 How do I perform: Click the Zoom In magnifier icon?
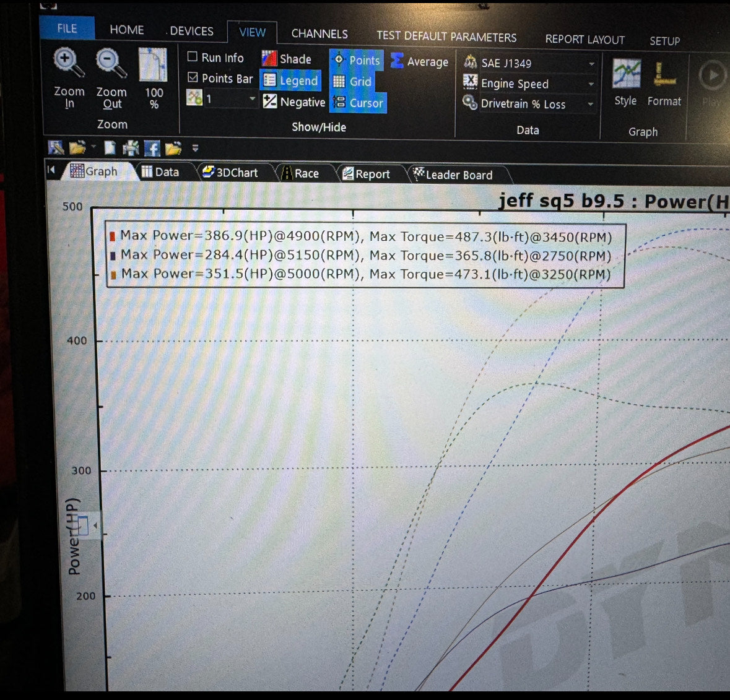point(68,64)
